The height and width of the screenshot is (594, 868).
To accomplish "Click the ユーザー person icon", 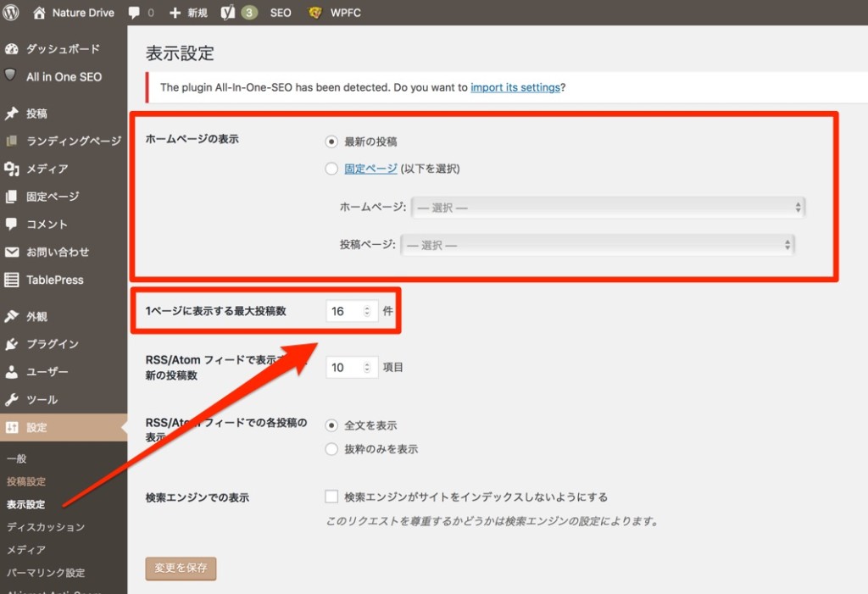I will tap(12, 371).
